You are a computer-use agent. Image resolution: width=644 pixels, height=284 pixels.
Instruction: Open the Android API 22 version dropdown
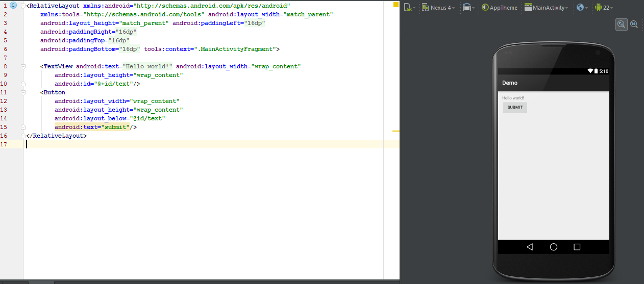coord(604,8)
